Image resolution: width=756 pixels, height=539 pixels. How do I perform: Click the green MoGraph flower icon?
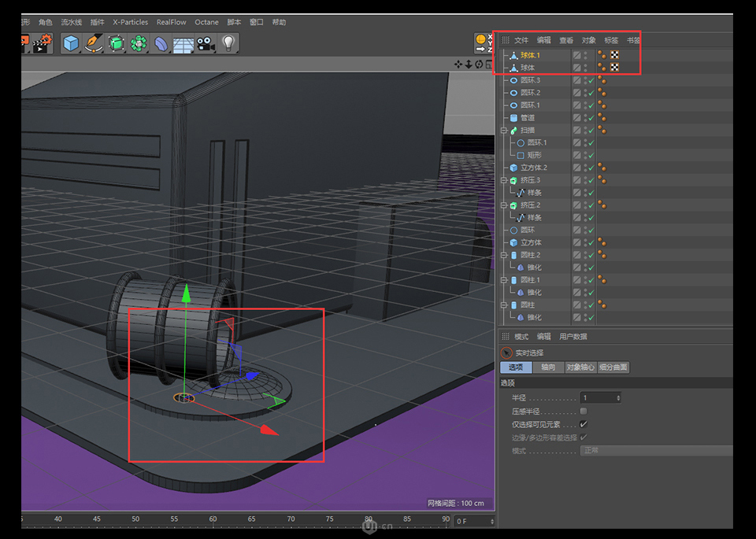tap(138, 44)
